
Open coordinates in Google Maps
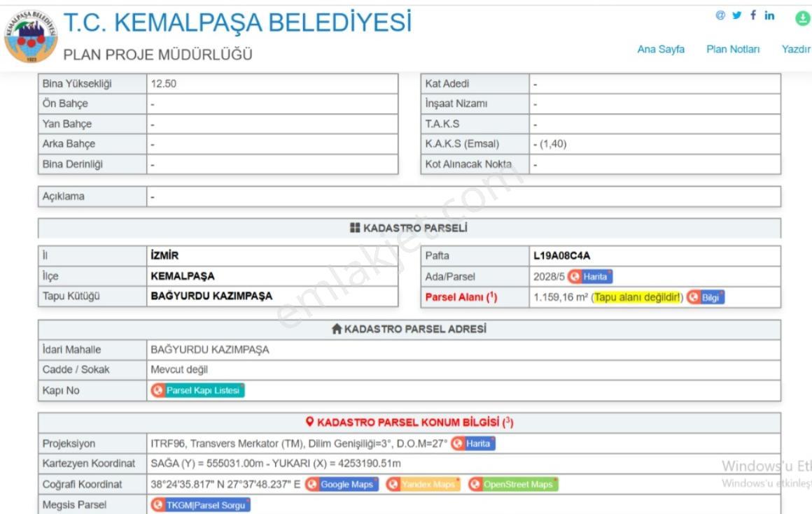pos(342,485)
